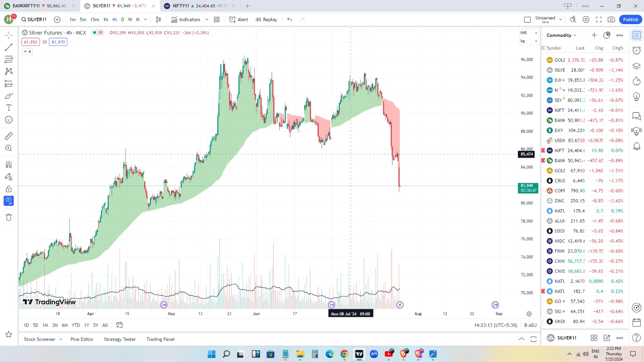Open the calendar panel icon
Viewport: 644px width, 362px height.
(x=636, y=322)
